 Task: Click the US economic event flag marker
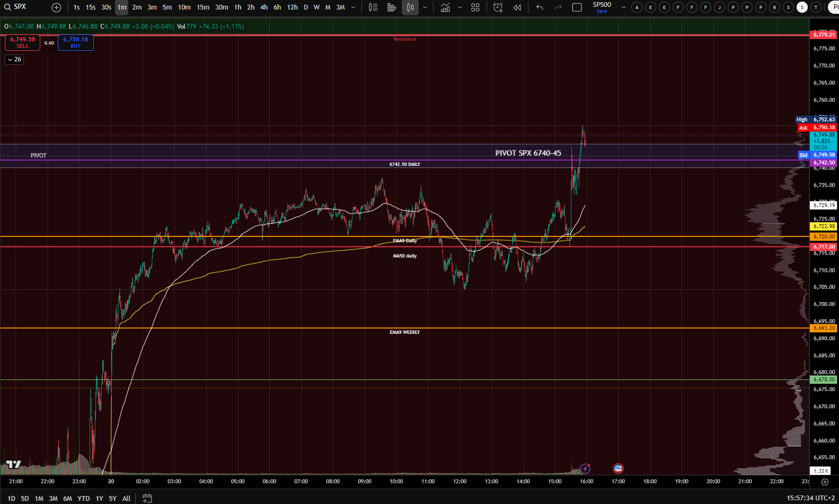tap(618, 468)
